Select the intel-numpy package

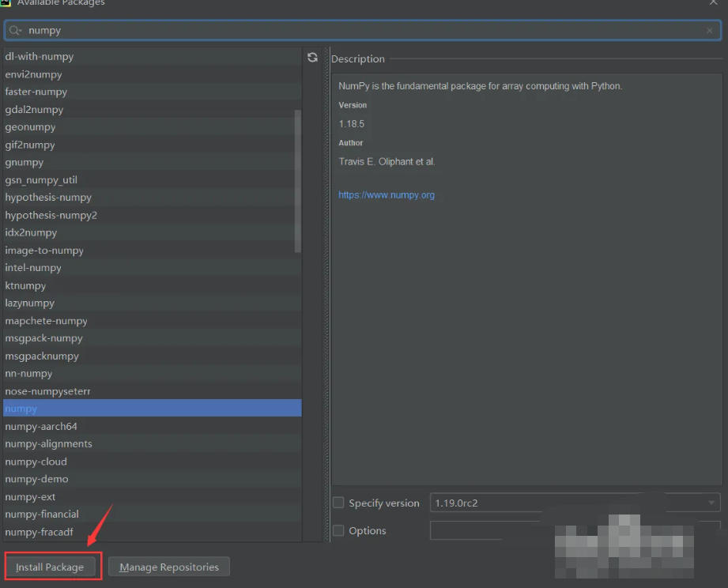point(35,267)
